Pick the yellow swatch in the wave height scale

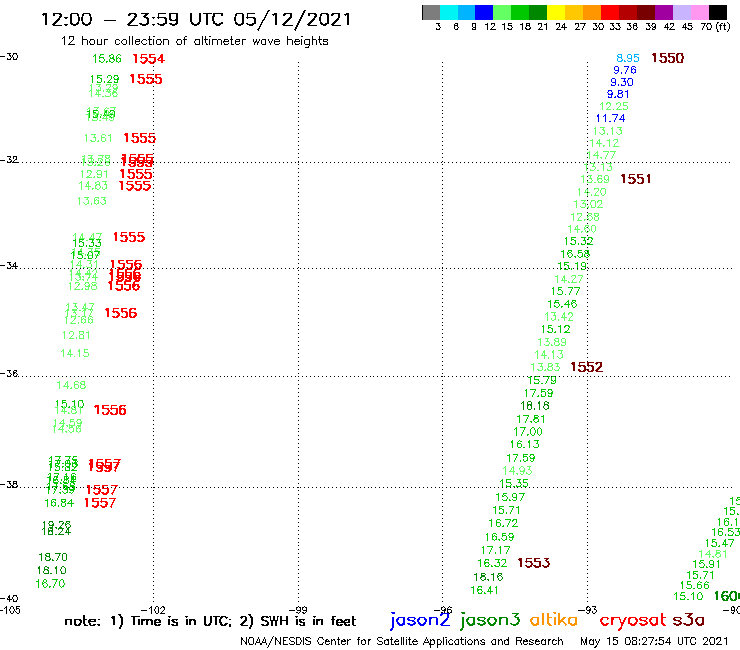pyautogui.click(x=556, y=12)
